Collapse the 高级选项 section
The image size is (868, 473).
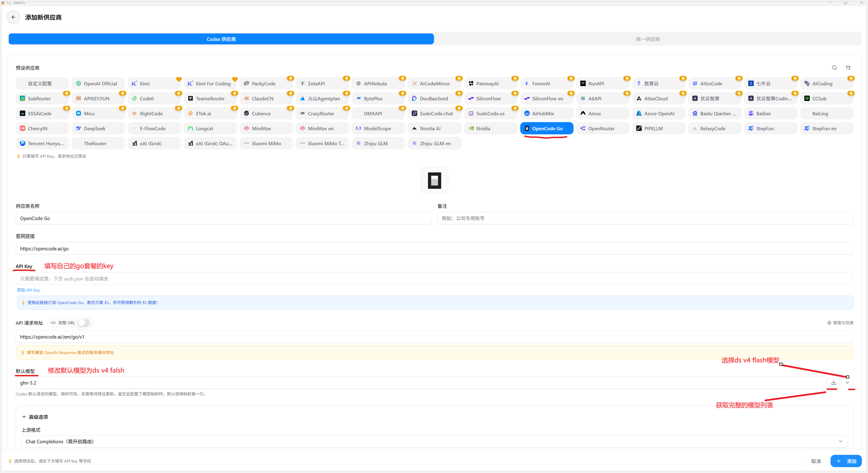point(35,417)
